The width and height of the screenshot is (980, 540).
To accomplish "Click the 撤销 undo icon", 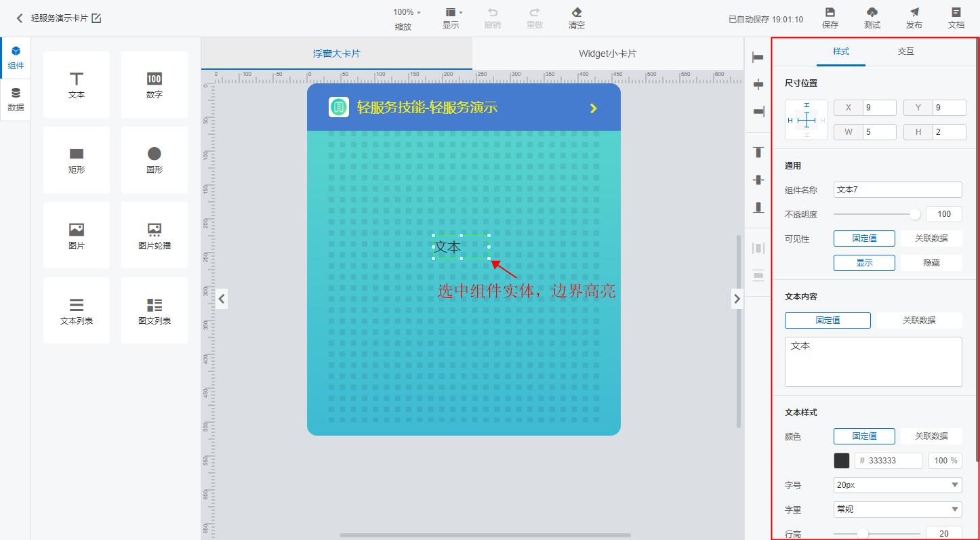I will (493, 12).
